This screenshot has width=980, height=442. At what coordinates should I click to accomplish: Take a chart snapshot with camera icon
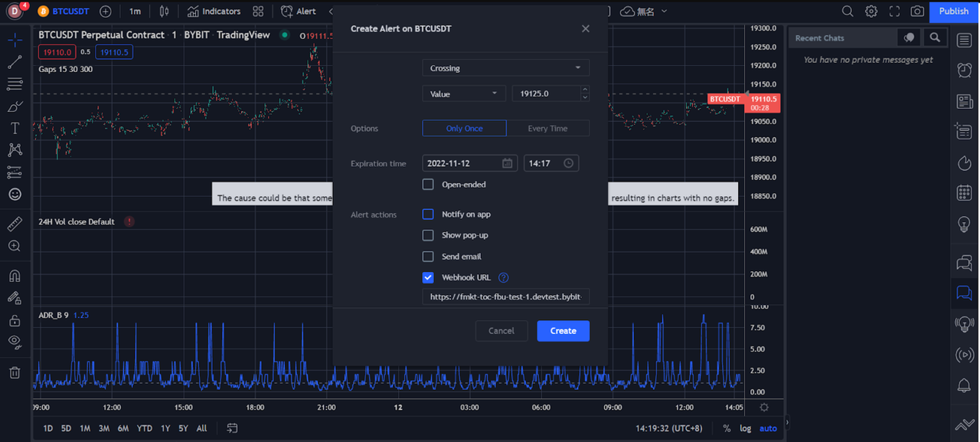916,11
